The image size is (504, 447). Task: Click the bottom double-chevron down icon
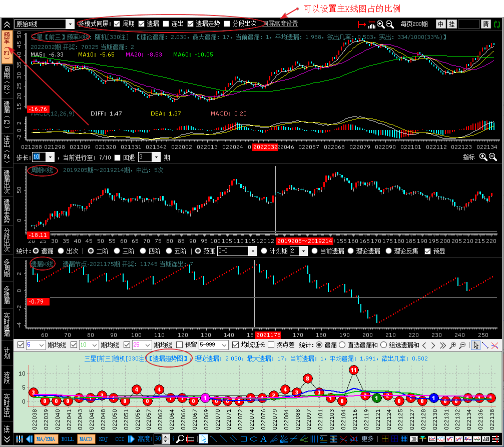(x=7, y=439)
